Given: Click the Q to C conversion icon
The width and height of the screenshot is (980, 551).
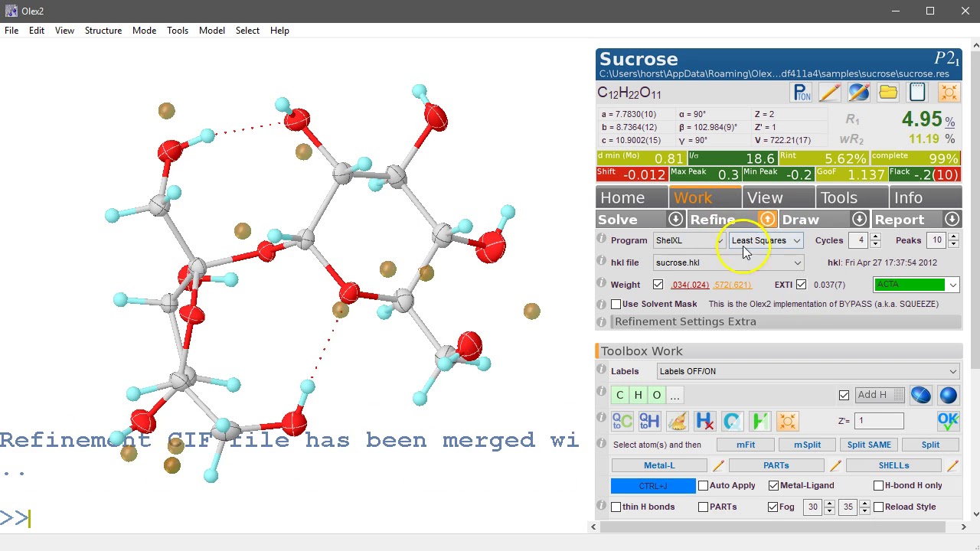Looking at the screenshot, I should click(x=622, y=421).
